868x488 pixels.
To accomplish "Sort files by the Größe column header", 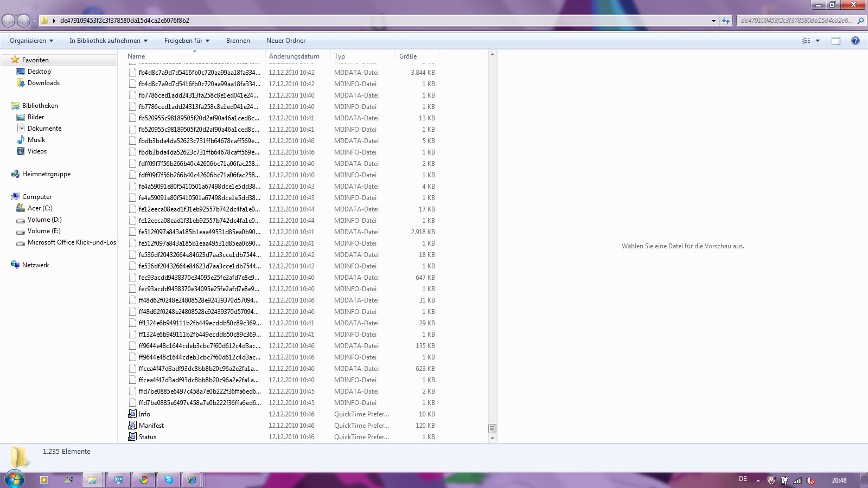I will click(x=409, y=56).
